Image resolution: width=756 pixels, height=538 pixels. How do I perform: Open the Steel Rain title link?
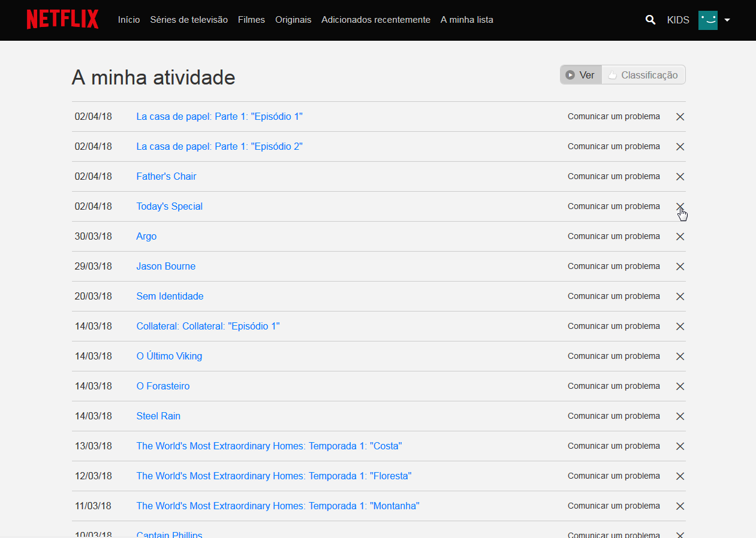(158, 416)
